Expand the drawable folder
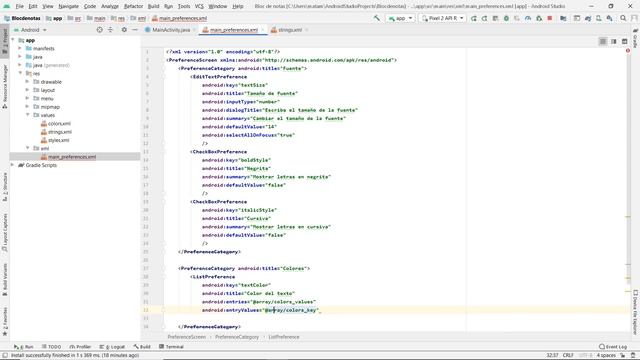 click(27, 82)
